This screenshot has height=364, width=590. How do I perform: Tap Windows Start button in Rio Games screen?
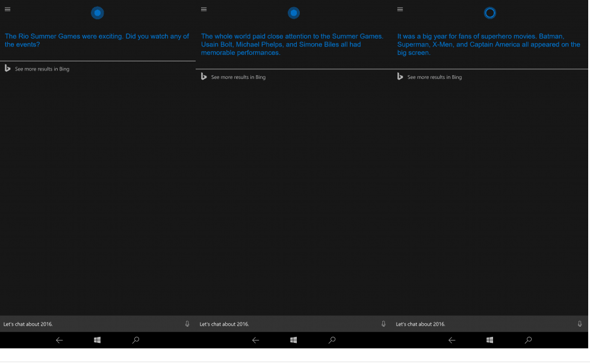tap(97, 340)
